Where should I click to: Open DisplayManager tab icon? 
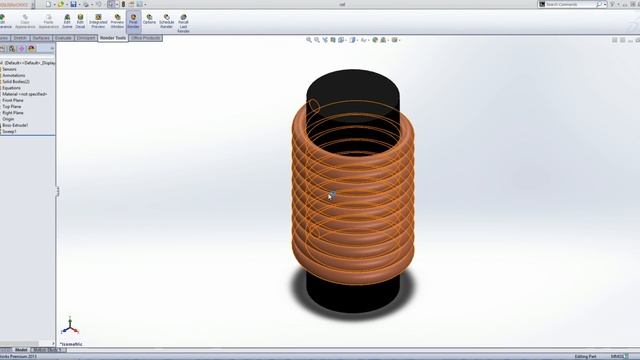coord(32,49)
